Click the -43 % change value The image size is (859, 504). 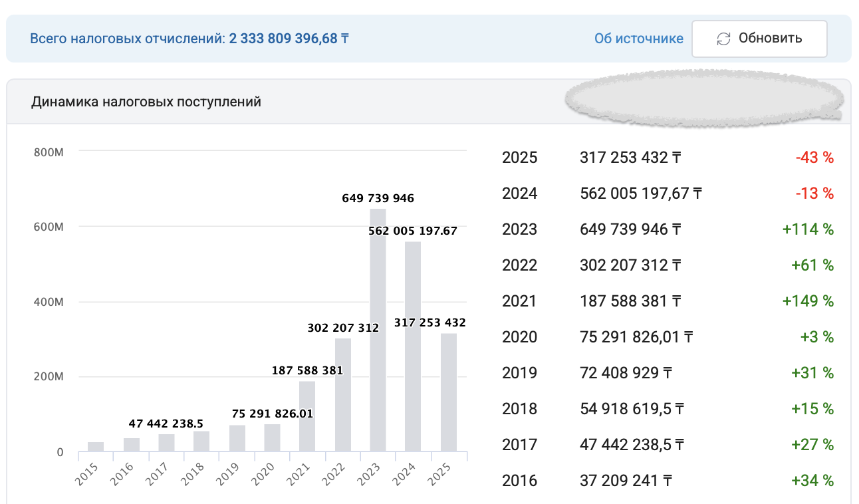[x=814, y=158]
